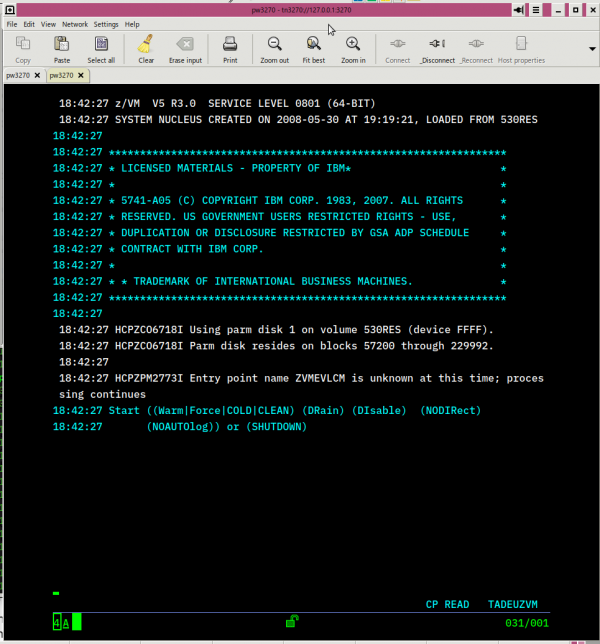Click the 'sing continues' wrapped text line
The width and height of the screenshot is (600, 644).
point(102,395)
